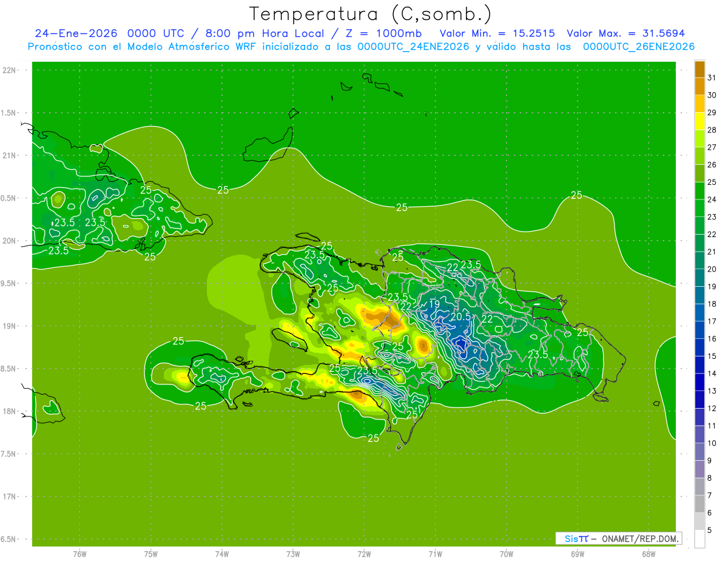Image resolution: width=728 pixels, height=562 pixels.
Task: Click the '15' value on the color scale
Action: [x=712, y=356]
